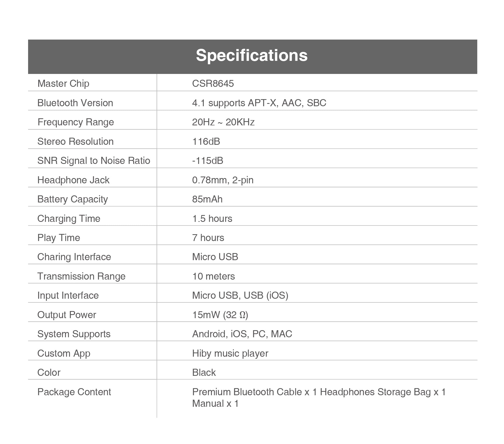This screenshot has height=444, width=504.
Task: Select the 10 meters transmission value
Action: [213, 276]
